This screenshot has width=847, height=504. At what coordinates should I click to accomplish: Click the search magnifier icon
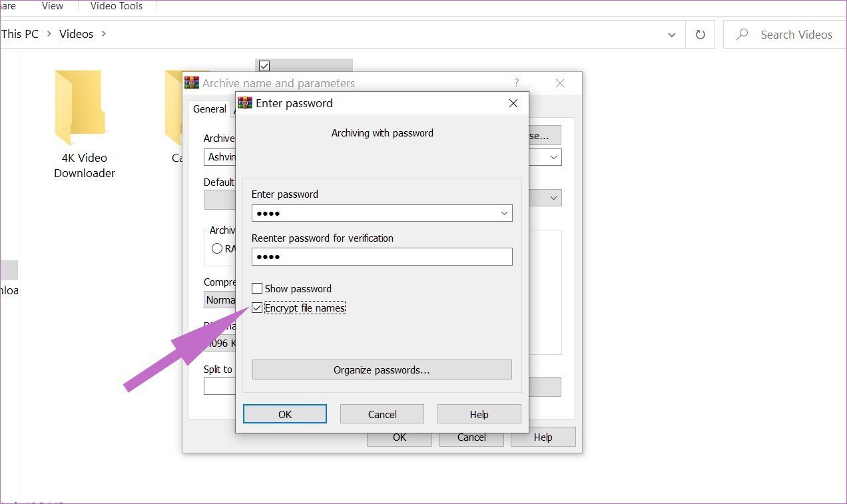[742, 35]
